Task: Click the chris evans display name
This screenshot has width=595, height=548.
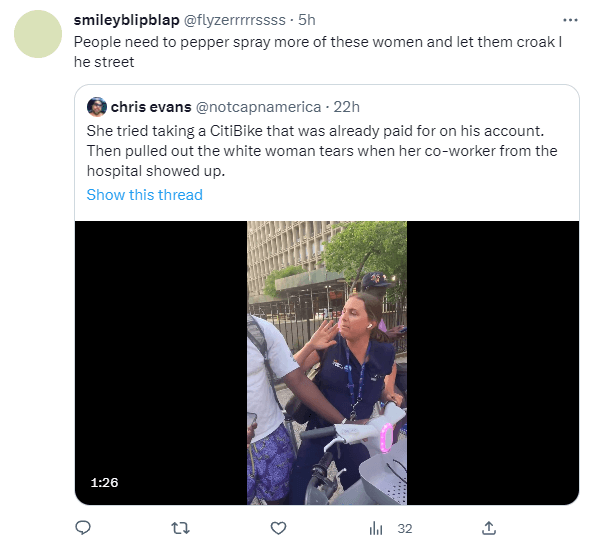Action: 151,107
